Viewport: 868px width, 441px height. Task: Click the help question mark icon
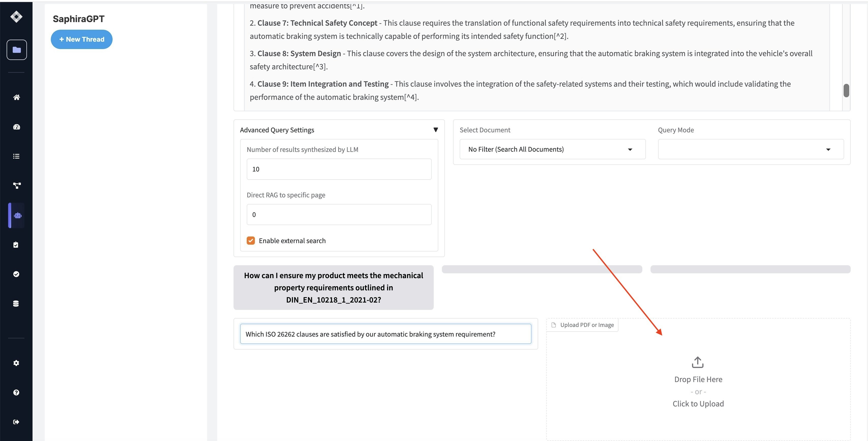coord(16,392)
